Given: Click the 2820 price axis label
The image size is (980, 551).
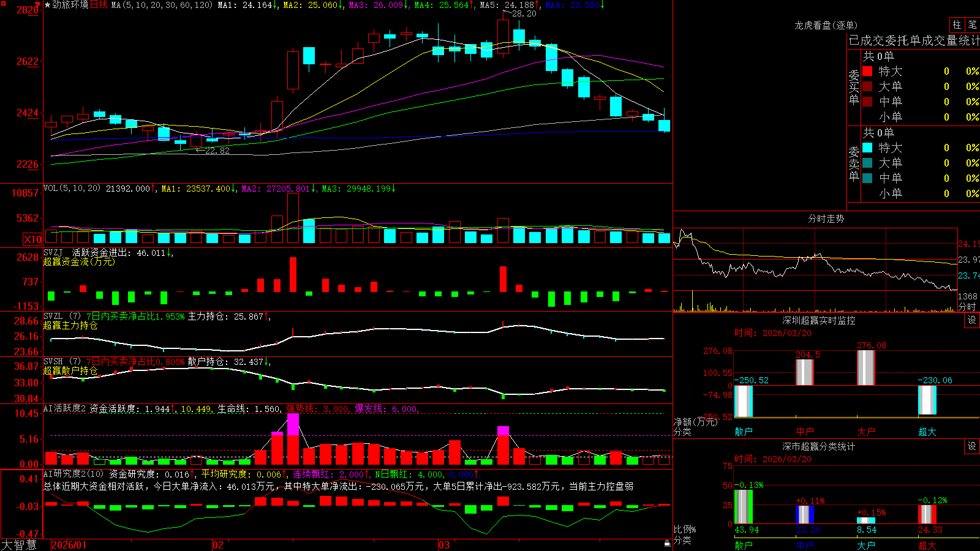Looking at the screenshot, I should pos(27,10).
